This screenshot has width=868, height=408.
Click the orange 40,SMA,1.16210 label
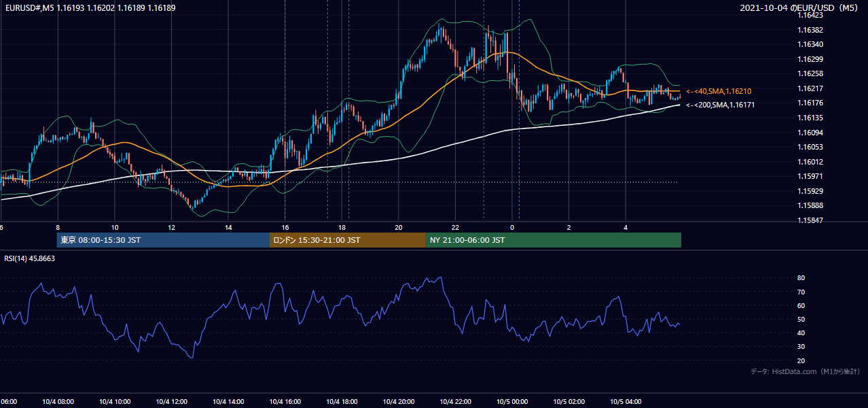click(x=719, y=91)
